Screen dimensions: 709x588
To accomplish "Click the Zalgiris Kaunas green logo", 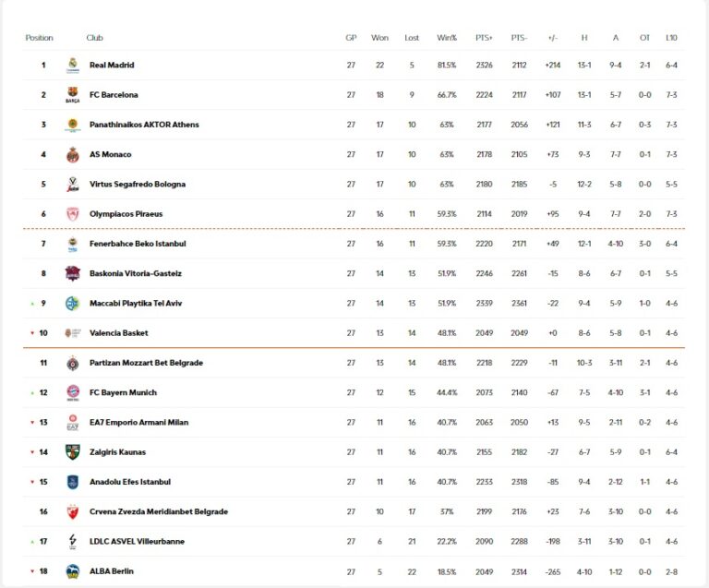I will [x=73, y=452].
